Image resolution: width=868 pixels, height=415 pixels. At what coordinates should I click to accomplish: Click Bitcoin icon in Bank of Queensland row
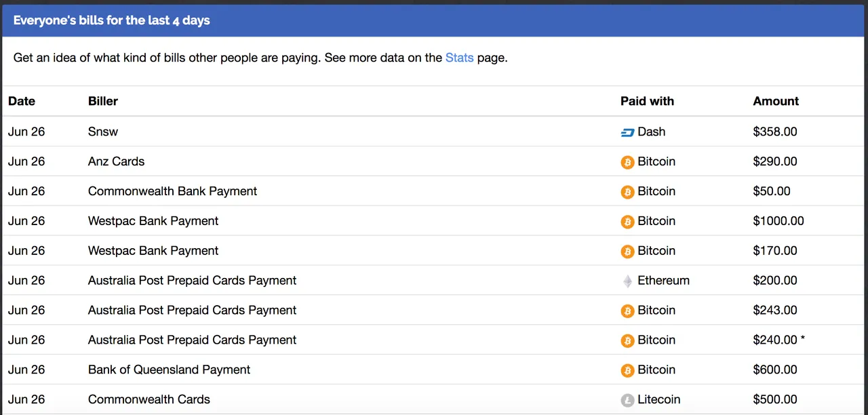[x=627, y=371]
